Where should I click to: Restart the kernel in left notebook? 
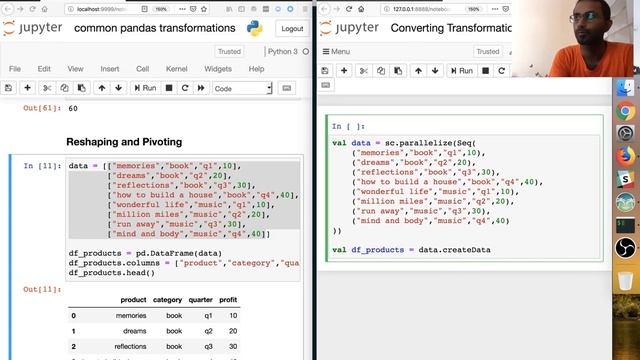(185, 88)
